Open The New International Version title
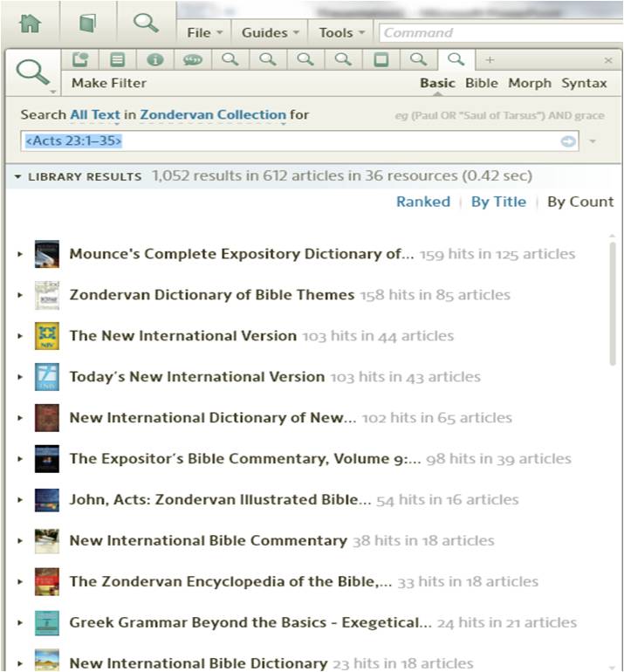The width and height of the screenshot is (624, 672). [183, 336]
